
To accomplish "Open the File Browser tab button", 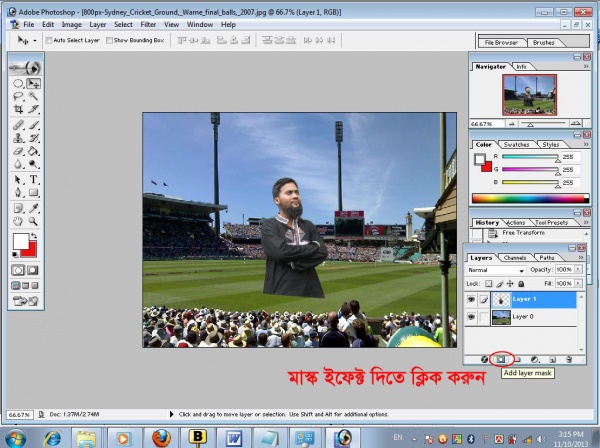I will pos(502,43).
